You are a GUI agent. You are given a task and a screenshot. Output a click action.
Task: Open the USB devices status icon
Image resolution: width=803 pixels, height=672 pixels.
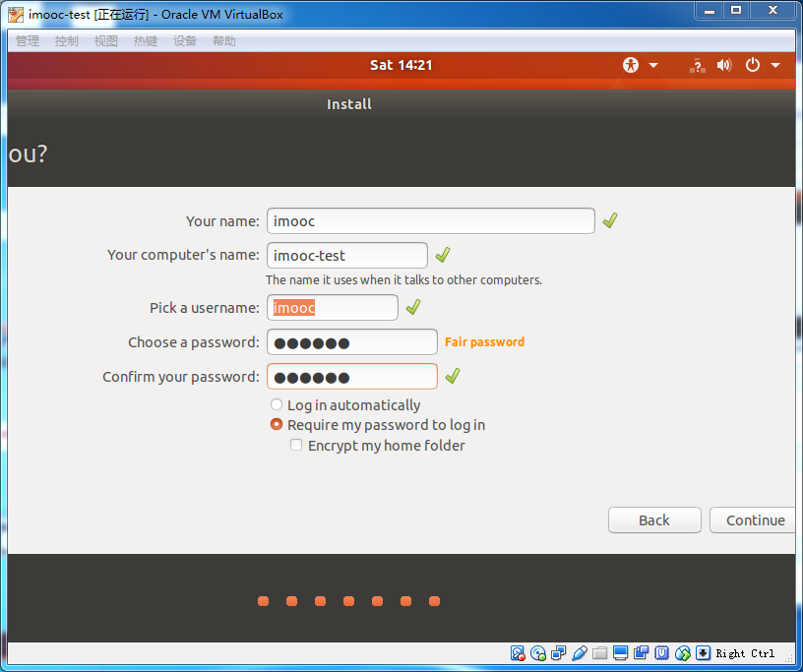click(580, 653)
